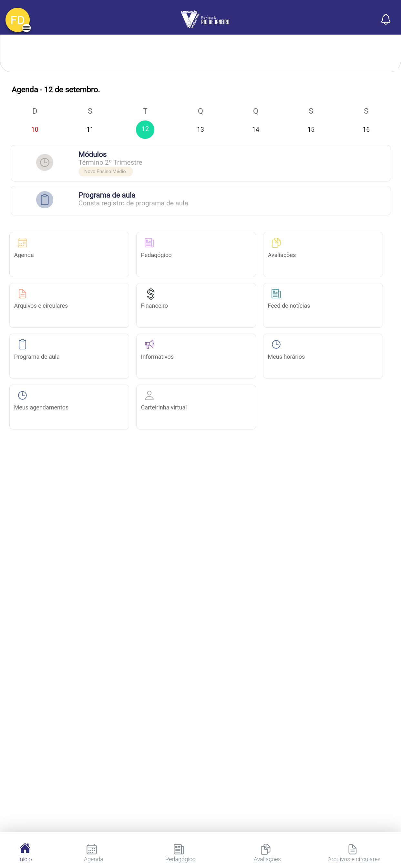Click the Informativos megaphone icon
This screenshot has height=868, width=401.
point(149,344)
